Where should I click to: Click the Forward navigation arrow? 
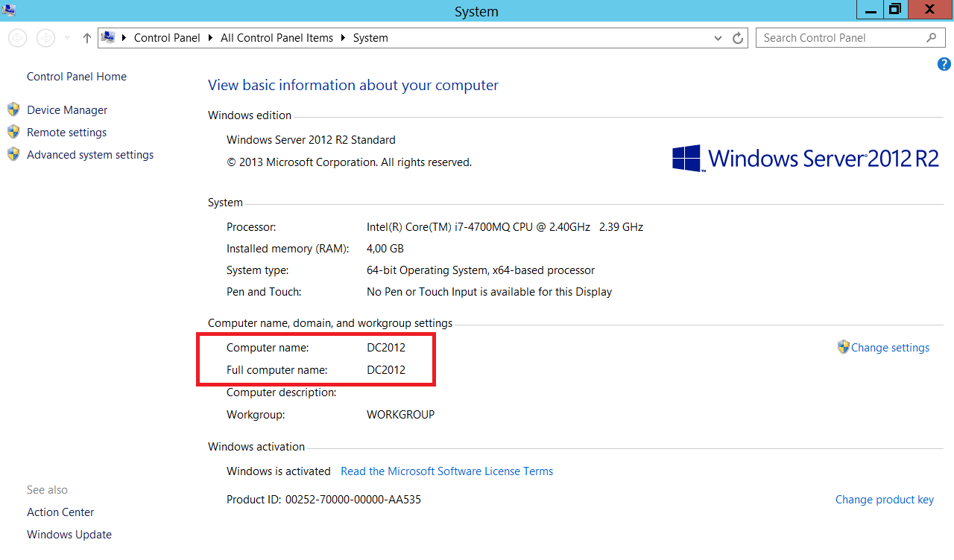(x=46, y=38)
